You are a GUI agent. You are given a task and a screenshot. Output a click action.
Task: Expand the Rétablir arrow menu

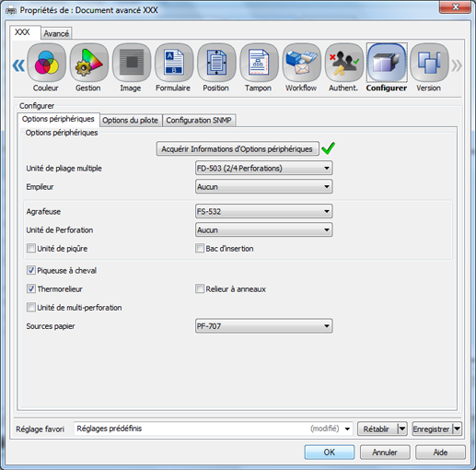402,429
